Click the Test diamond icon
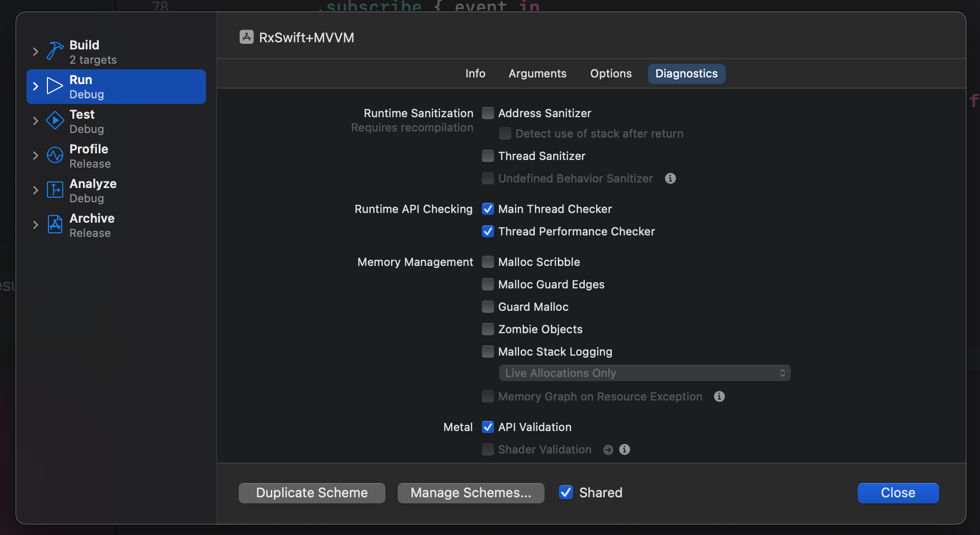The height and width of the screenshot is (535, 980). coord(55,120)
